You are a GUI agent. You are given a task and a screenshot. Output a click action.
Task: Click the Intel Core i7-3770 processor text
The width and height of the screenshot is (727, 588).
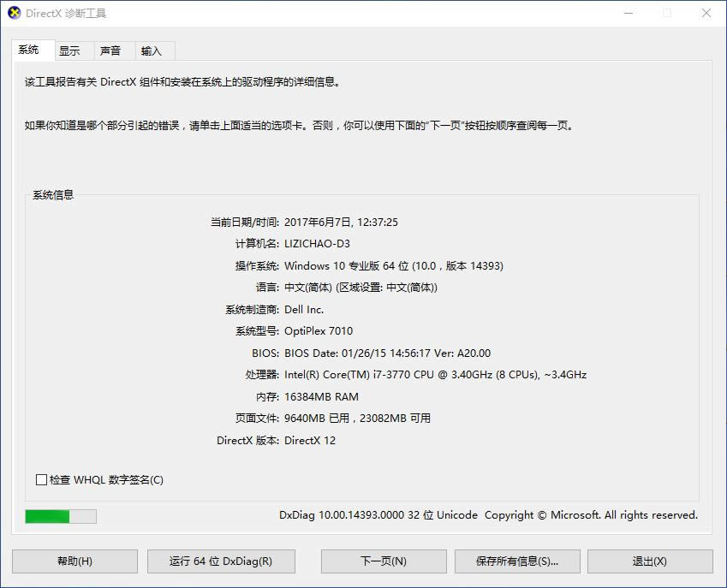(x=435, y=375)
